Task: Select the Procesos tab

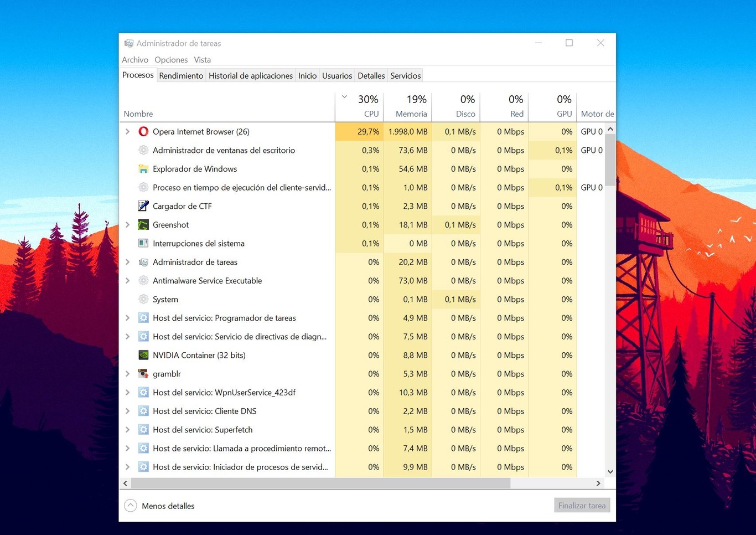Action: coord(138,75)
